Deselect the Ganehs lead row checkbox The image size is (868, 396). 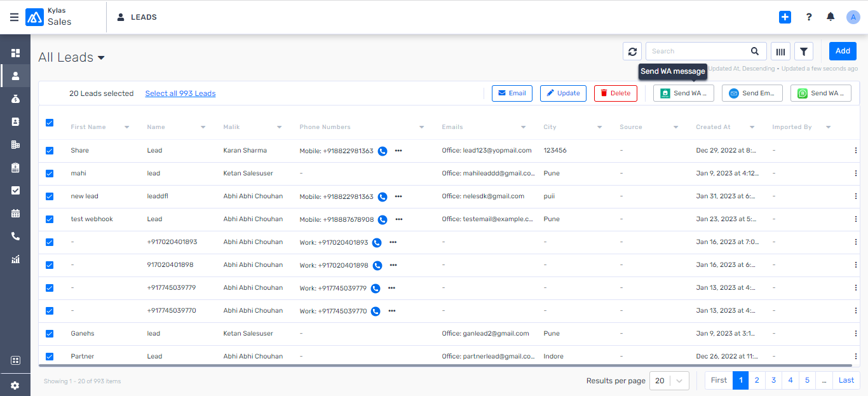(x=50, y=334)
